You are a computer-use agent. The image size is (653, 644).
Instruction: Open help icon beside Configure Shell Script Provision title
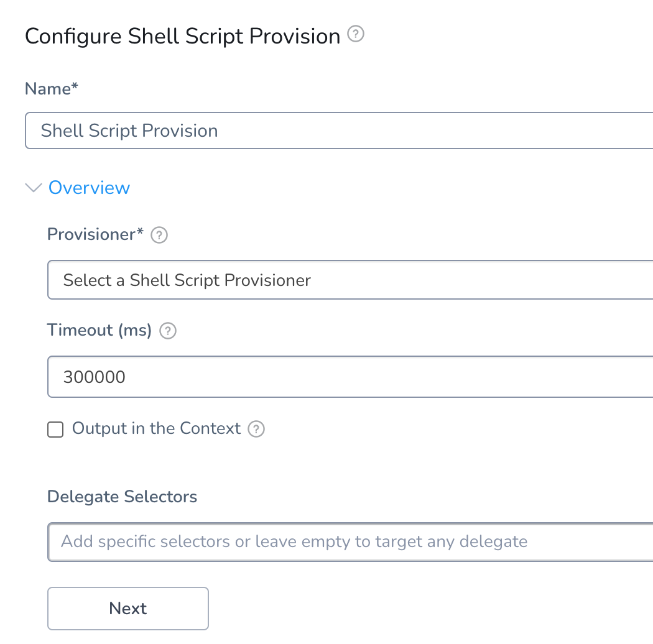pos(356,34)
